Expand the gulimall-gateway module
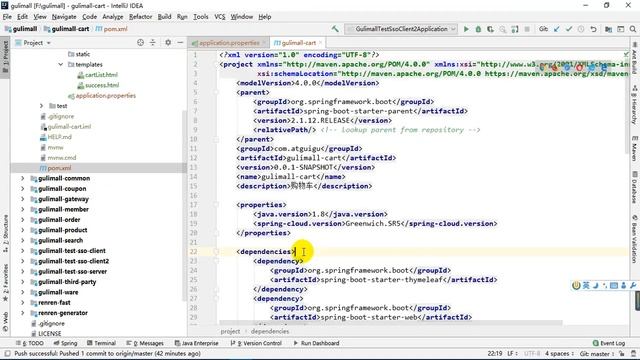Screen dimensions: 640x360 pos(22,199)
